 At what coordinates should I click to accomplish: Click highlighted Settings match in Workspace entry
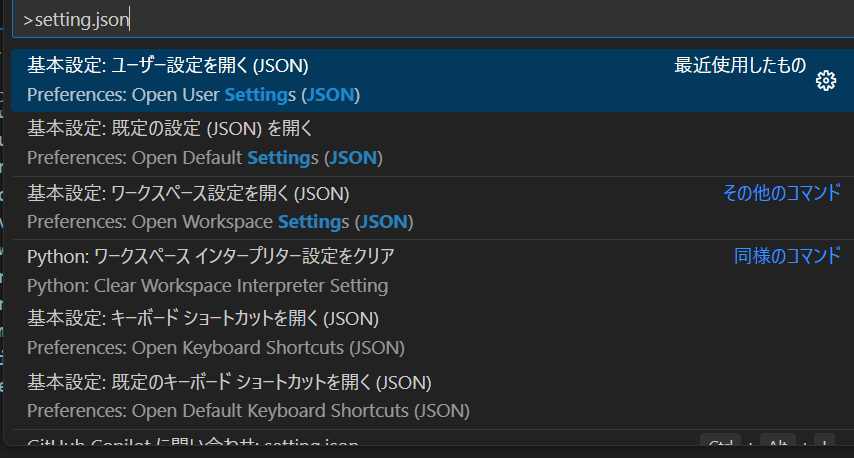point(313,221)
